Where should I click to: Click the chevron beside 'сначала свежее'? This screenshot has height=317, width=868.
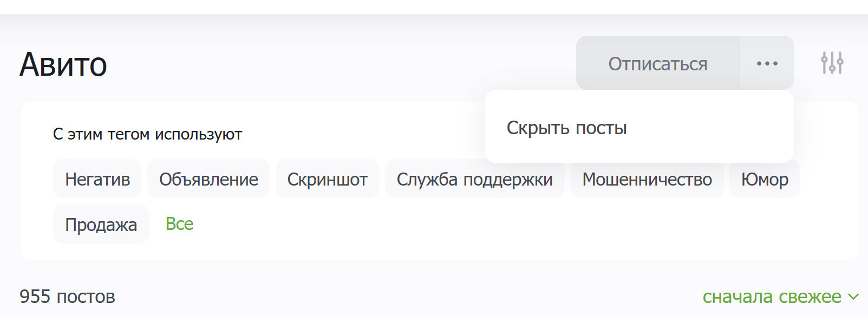[x=853, y=296]
